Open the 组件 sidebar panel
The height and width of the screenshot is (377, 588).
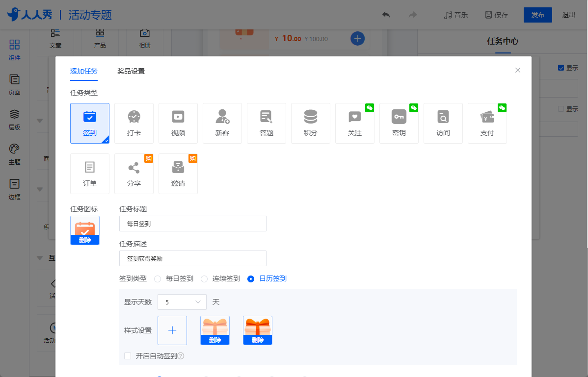14,50
